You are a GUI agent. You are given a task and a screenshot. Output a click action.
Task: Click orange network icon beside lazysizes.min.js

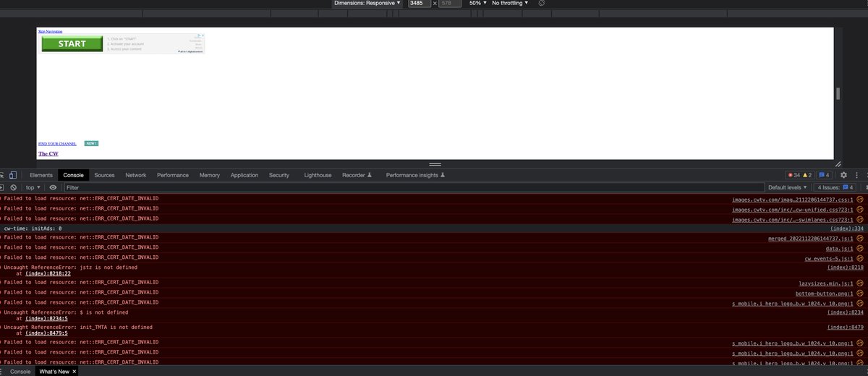861,283
